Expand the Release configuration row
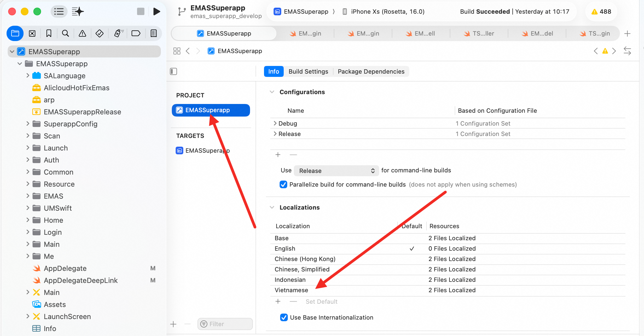Image resolution: width=644 pixels, height=336 pixels. click(275, 134)
